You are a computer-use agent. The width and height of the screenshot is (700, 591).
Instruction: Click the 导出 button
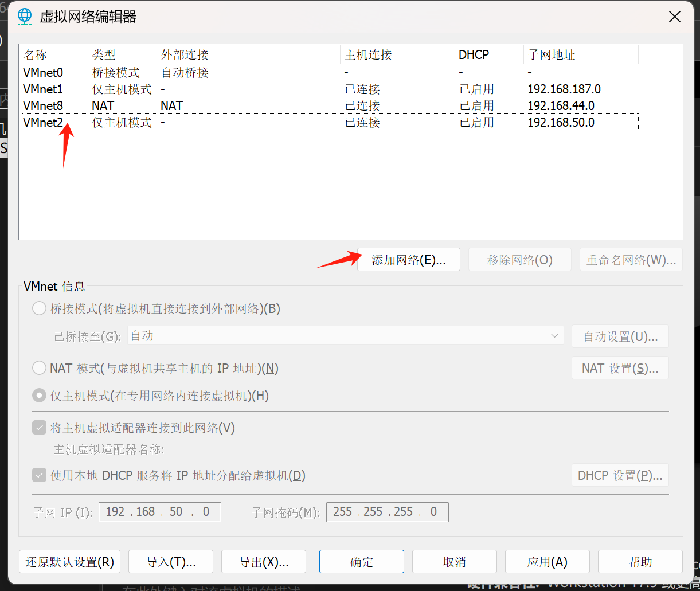click(x=263, y=562)
